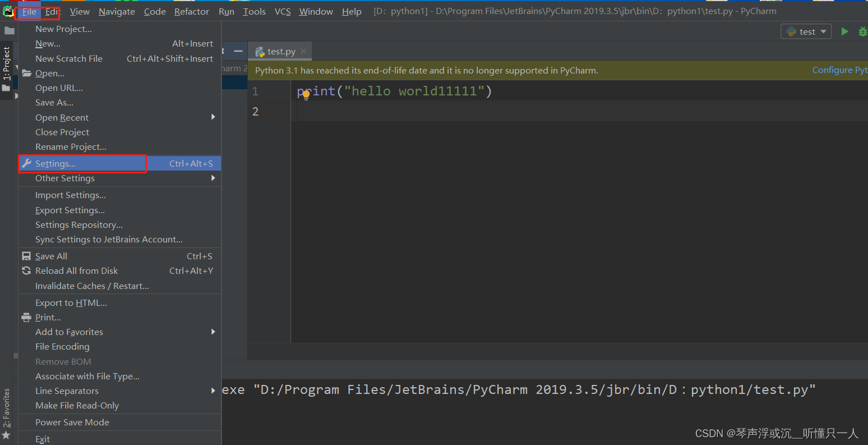Click the wrench icon beside Settings...
Viewport: 868px width, 445px height.
26,163
